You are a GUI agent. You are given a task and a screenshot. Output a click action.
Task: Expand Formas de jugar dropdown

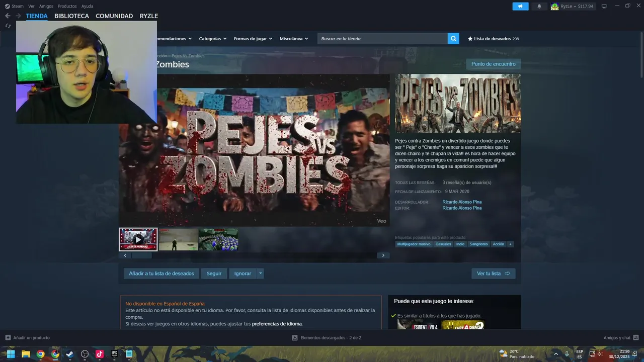(x=253, y=39)
